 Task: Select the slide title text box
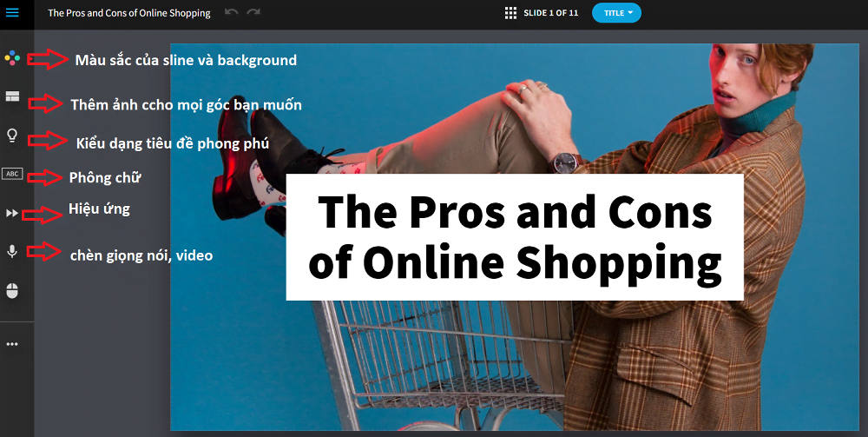click(514, 237)
